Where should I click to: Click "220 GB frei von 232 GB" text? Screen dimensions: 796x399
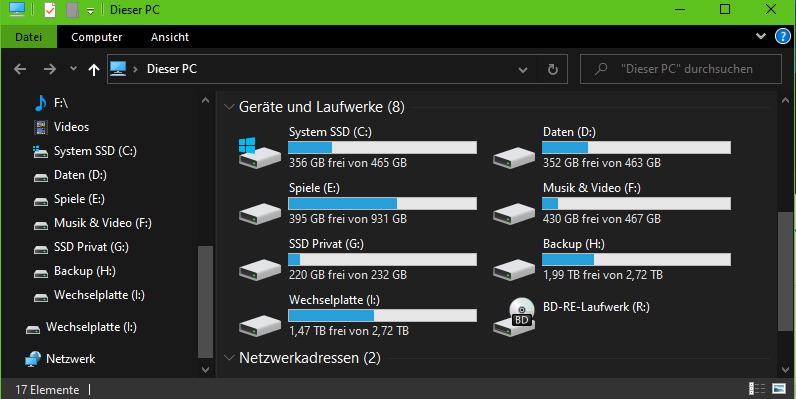[348, 275]
